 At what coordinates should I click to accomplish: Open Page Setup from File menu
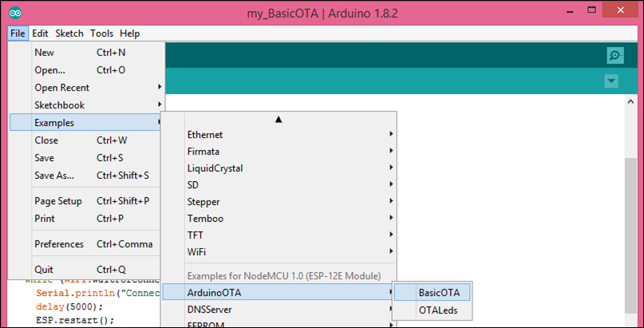click(85, 201)
